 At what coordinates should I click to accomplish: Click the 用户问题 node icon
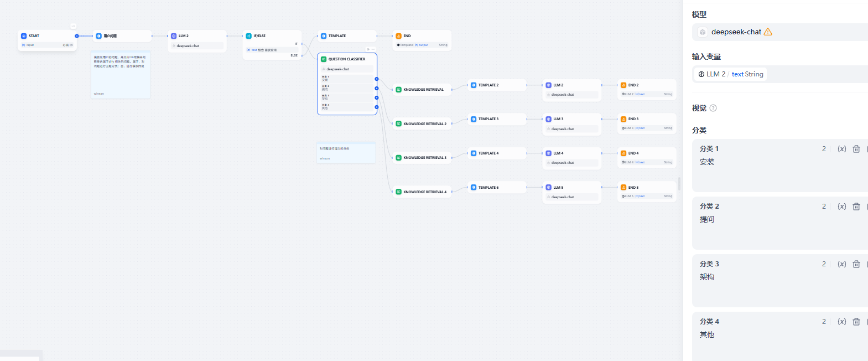[99, 36]
